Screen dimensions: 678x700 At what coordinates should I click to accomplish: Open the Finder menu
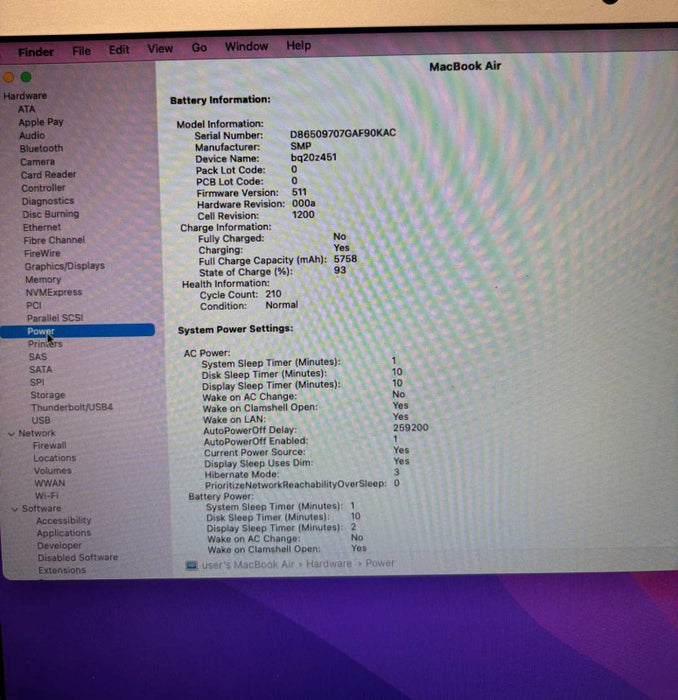click(x=36, y=52)
